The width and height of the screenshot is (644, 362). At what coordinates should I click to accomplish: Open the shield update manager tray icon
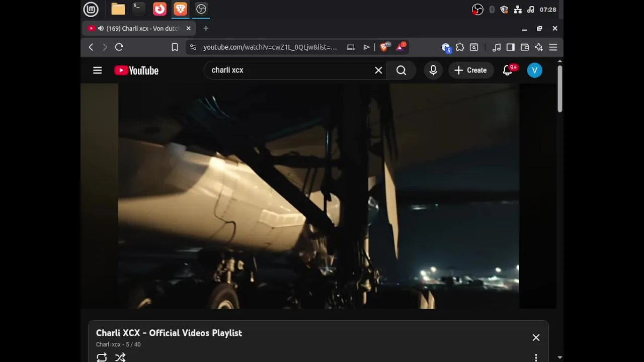(504, 10)
